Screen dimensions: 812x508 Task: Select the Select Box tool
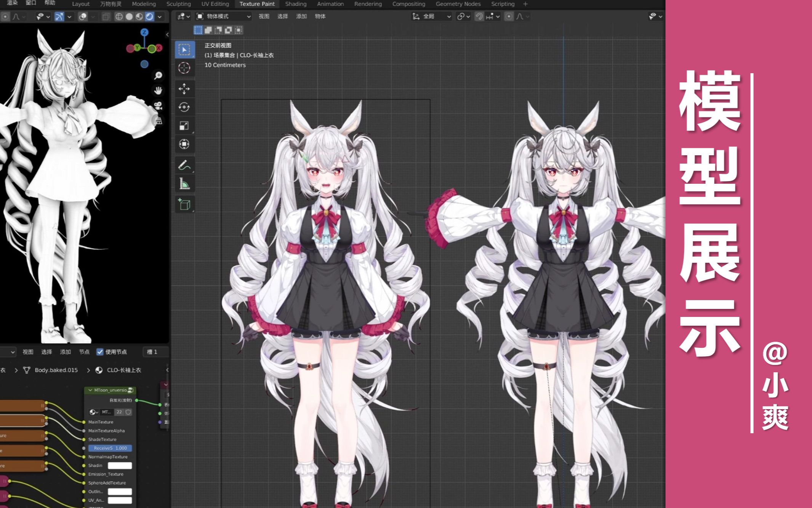point(184,50)
